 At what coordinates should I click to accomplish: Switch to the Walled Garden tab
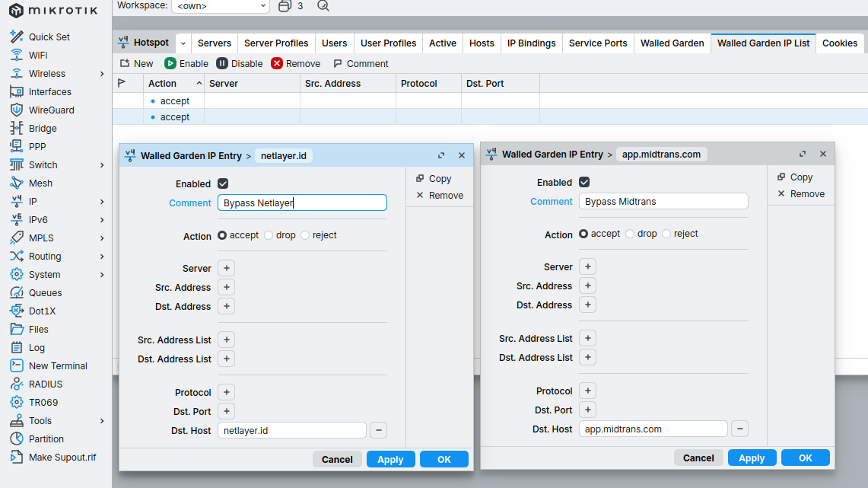pyautogui.click(x=672, y=43)
